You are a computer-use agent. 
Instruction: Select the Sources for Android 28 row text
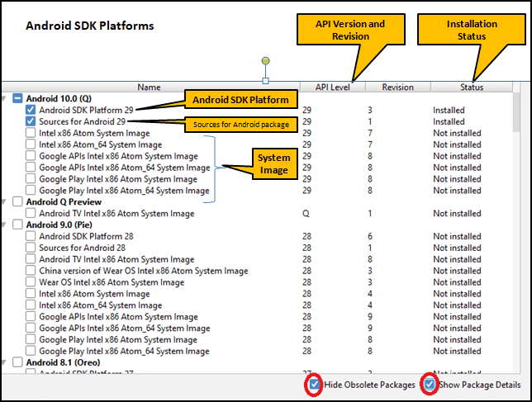[x=82, y=248]
